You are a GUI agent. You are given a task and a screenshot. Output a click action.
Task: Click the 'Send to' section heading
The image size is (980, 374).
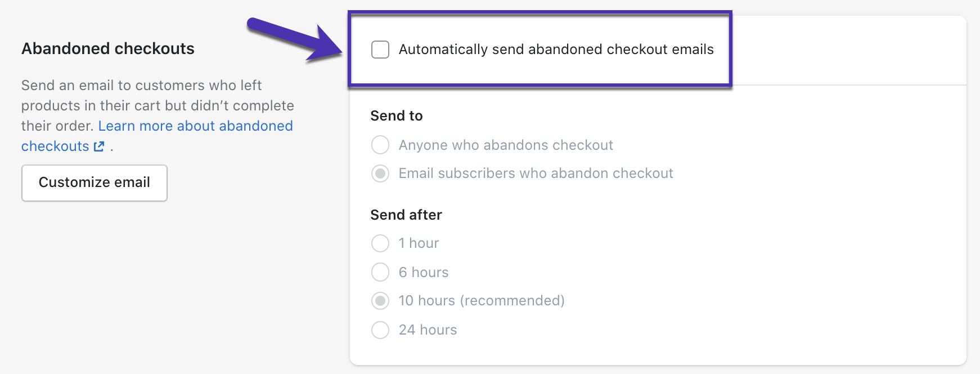[397, 115]
